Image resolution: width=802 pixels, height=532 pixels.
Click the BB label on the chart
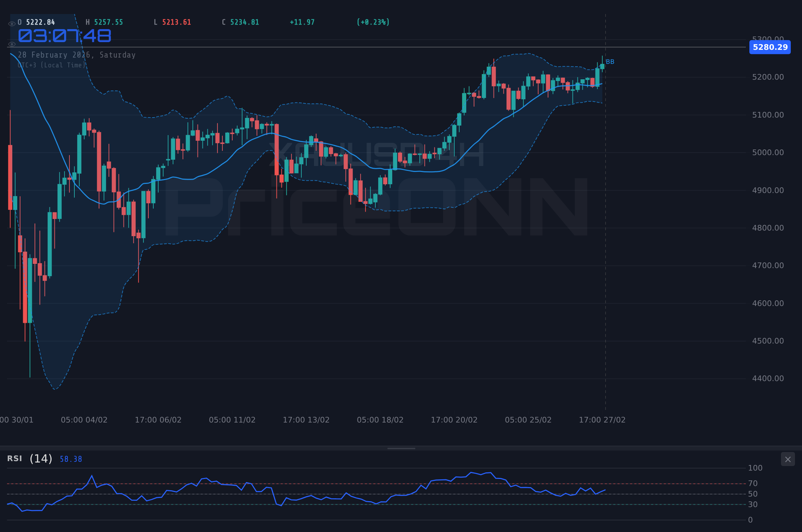point(610,62)
